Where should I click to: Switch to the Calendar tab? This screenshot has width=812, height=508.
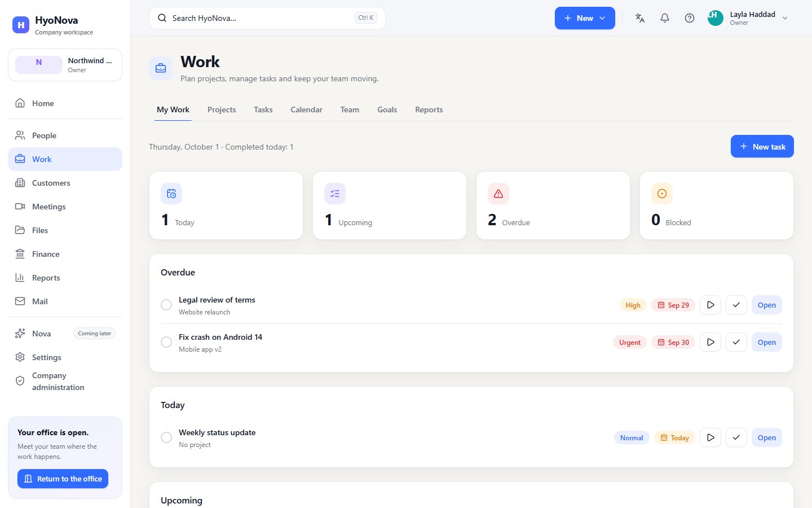(306, 110)
